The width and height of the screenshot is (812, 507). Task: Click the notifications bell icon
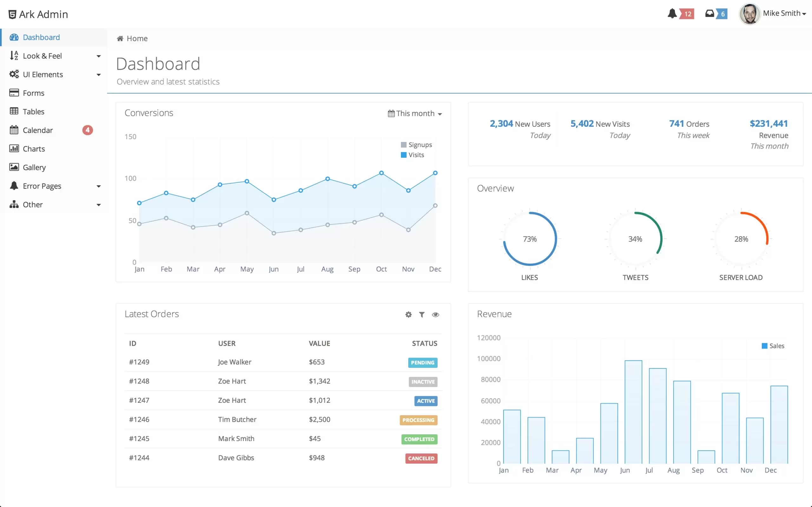pyautogui.click(x=672, y=14)
